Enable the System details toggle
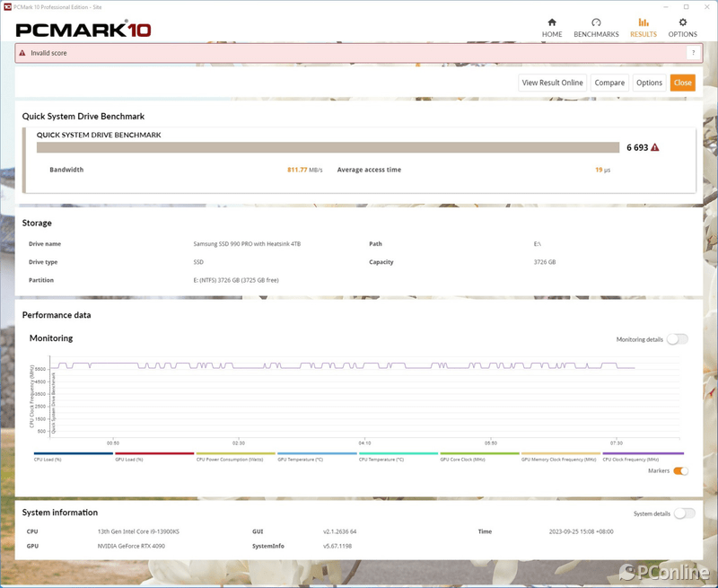This screenshot has width=718, height=588. (685, 513)
